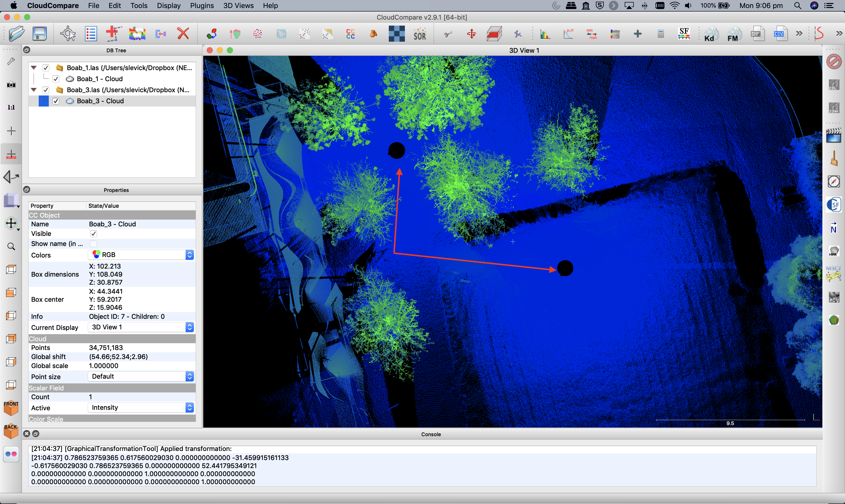Open the Plugins menu
Image resolution: width=845 pixels, height=504 pixels.
tap(202, 6)
